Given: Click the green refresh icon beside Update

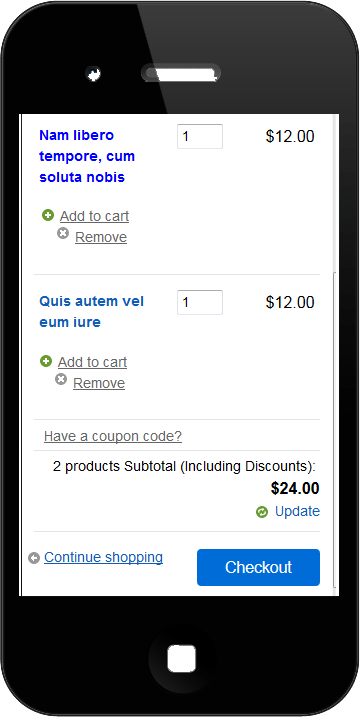Looking at the screenshot, I should [x=262, y=512].
